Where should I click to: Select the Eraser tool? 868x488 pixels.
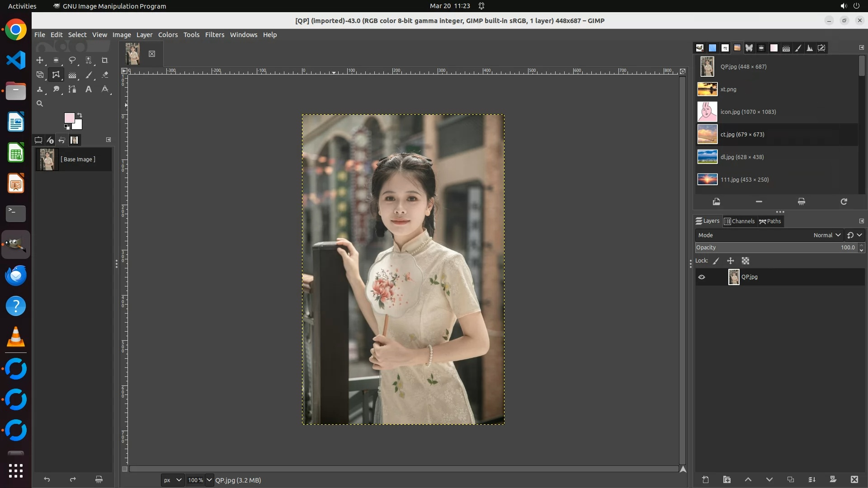point(105,75)
